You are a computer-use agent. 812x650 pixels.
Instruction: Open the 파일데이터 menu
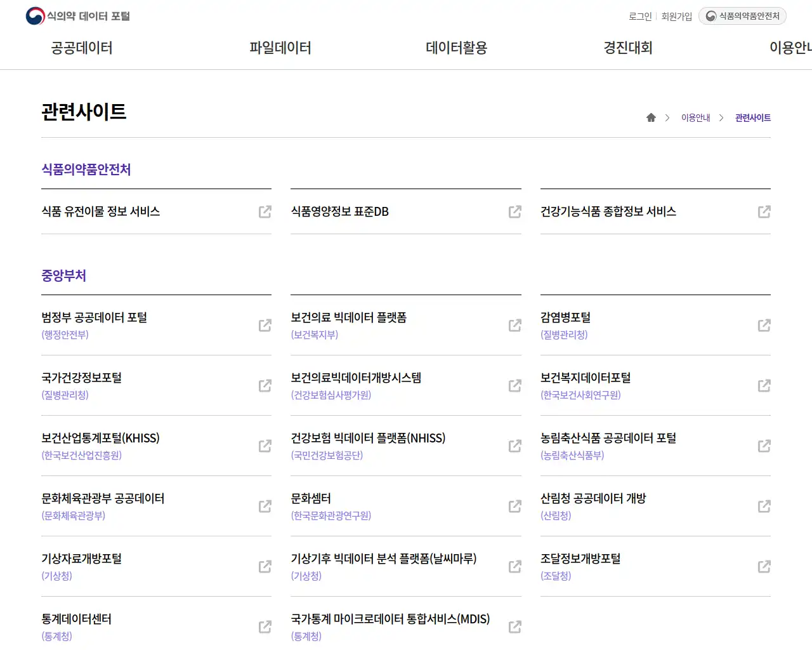coord(280,48)
